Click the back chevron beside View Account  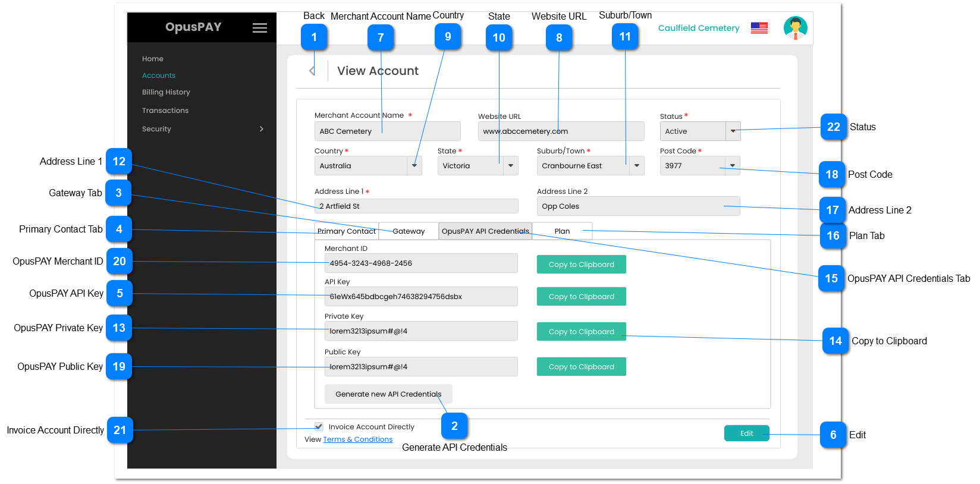point(312,71)
